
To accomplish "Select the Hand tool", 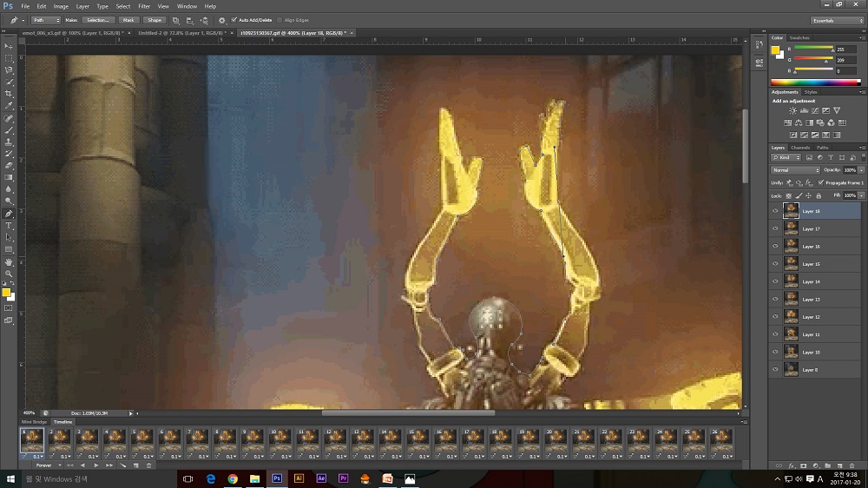I will tap(9, 262).
